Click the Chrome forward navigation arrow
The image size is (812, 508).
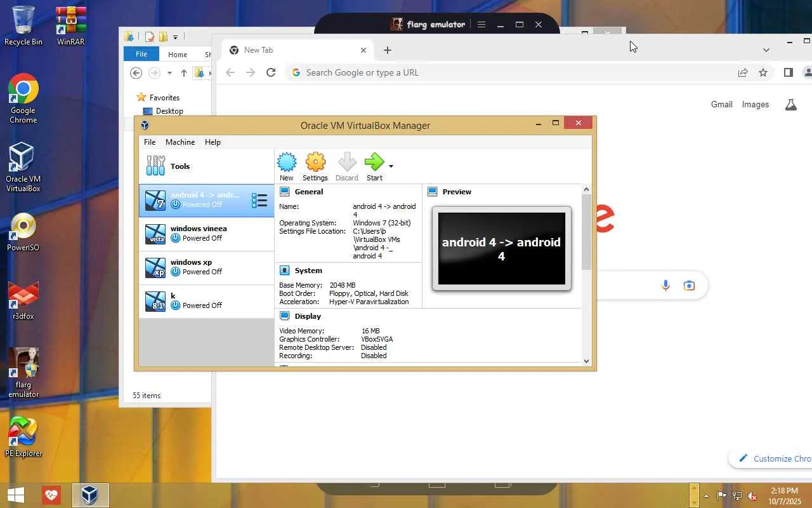(251, 72)
